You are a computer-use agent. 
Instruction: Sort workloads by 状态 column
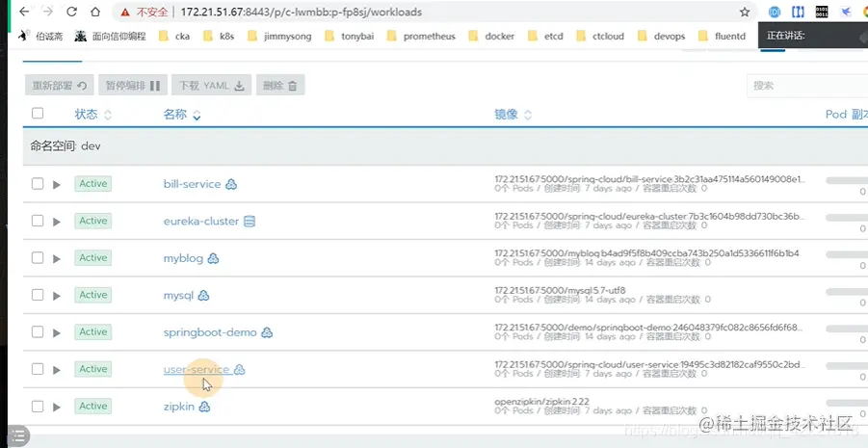click(x=93, y=115)
